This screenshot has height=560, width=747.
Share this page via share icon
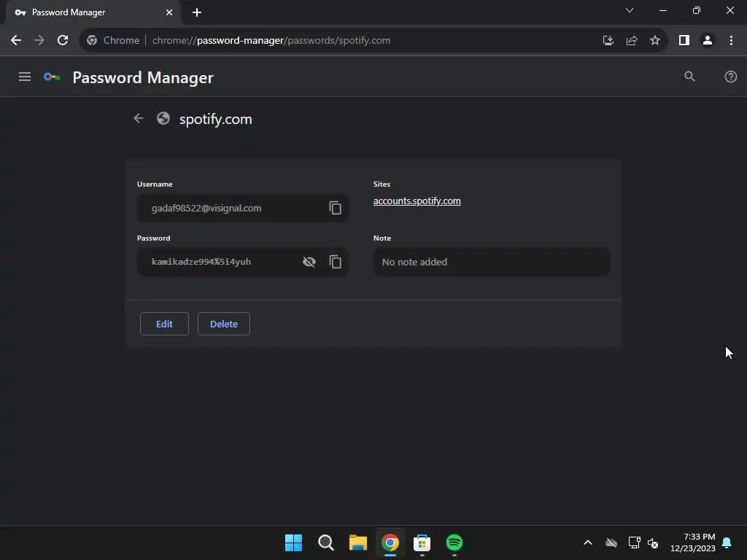[632, 41]
